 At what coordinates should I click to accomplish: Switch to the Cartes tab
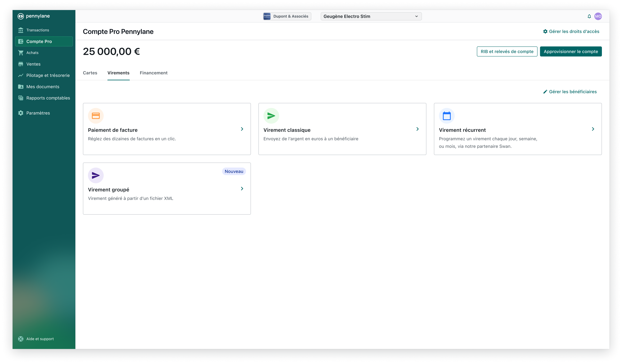coord(90,73)
